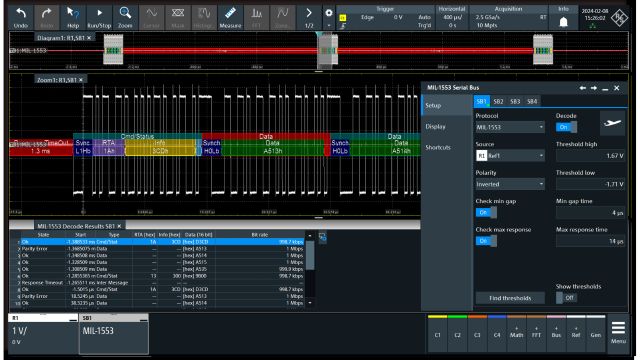Click the Find thresholds button
The image size is (640, 360).
coord(510,298)
